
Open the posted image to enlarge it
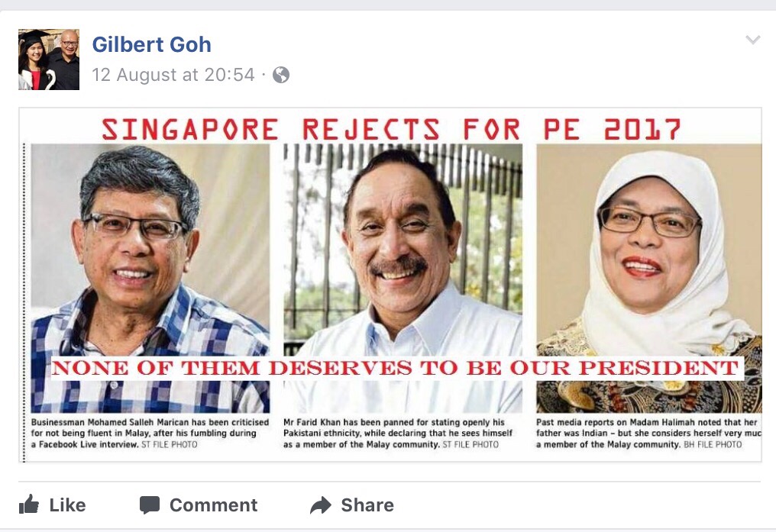point(390,285)
